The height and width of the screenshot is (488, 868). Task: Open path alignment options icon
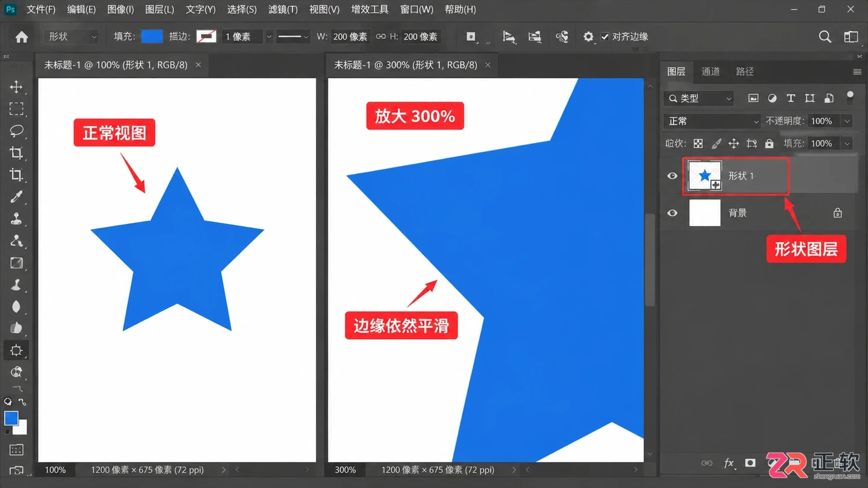point(509,37)
